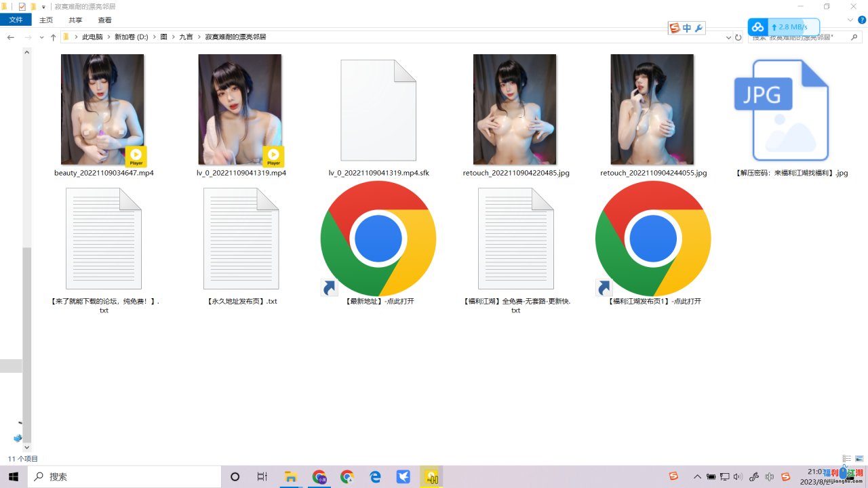Open Microsoft Edge from the taskbar
This screenshot has height=488, width=868.
point(375,477)
